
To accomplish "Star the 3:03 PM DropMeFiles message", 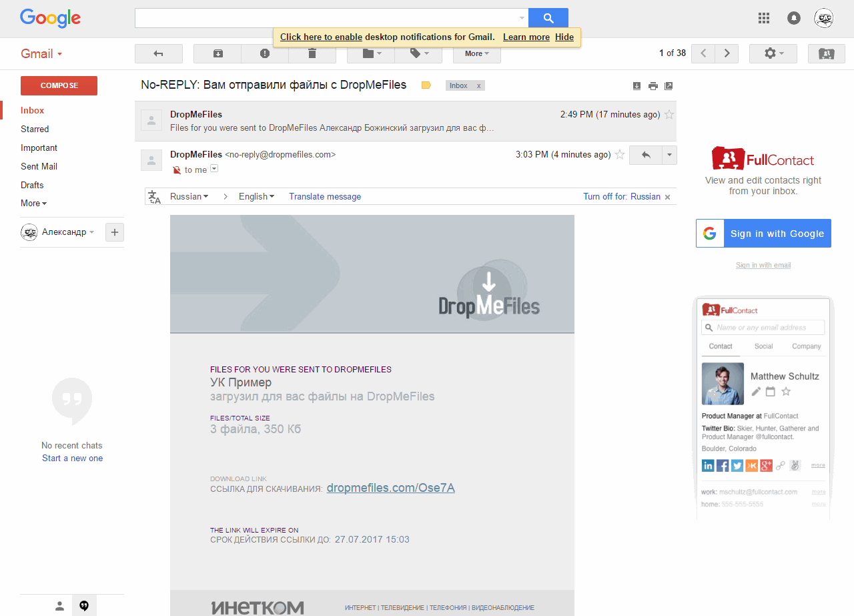I will pos(619,155).
